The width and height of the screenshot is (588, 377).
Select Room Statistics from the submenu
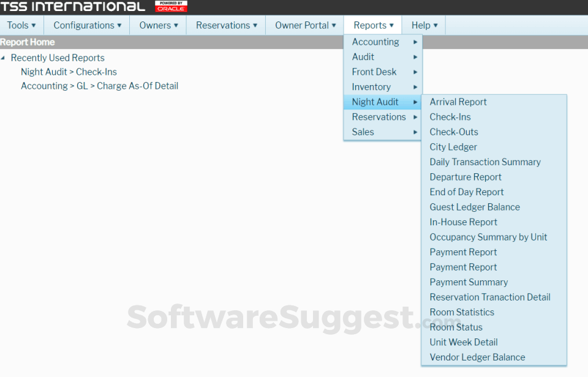pos(462,312)
